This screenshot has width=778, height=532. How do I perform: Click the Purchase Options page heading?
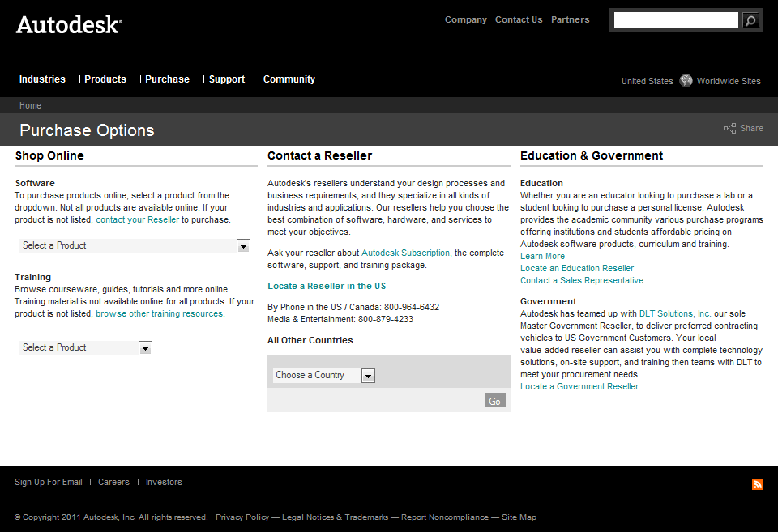click(x=87, y=130)
